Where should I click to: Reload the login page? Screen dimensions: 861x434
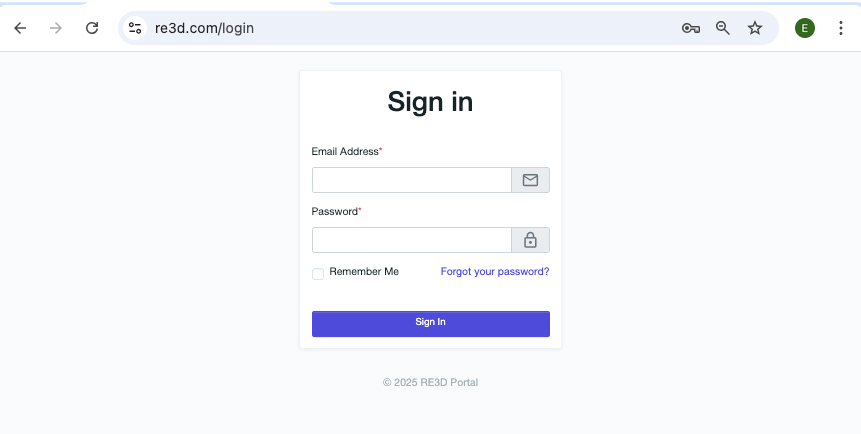coord(92,28)
